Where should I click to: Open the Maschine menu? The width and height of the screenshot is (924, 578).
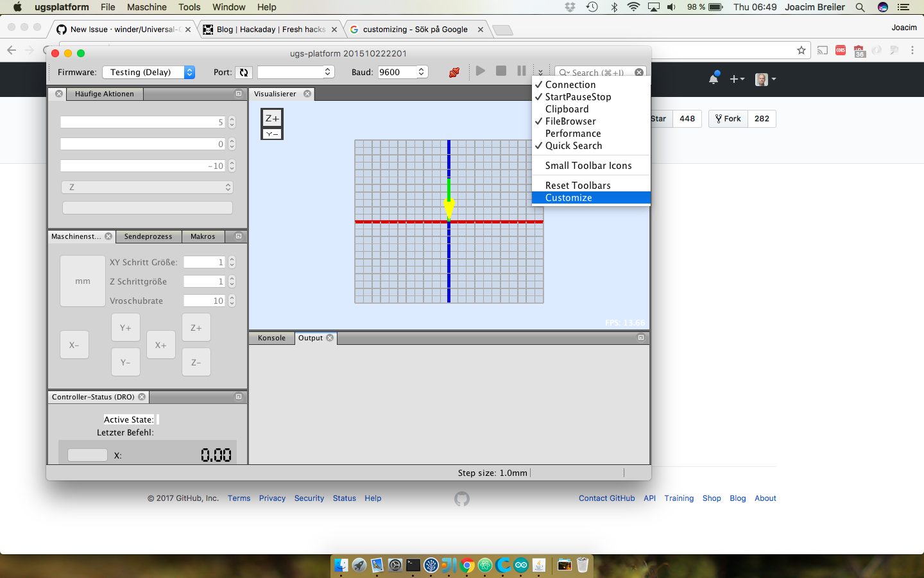(x=147, y=7)
